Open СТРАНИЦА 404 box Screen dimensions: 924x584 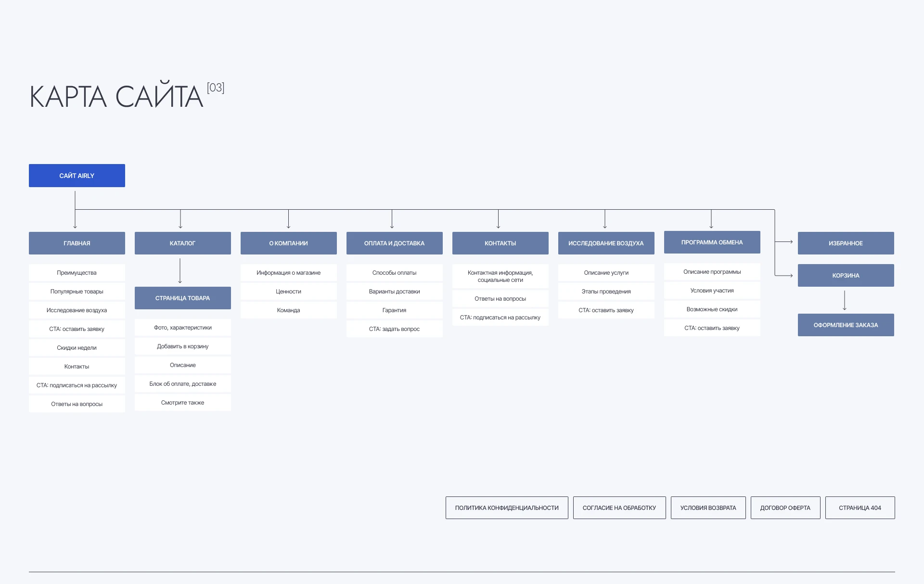pyautogui.click(x=860, y=508)
